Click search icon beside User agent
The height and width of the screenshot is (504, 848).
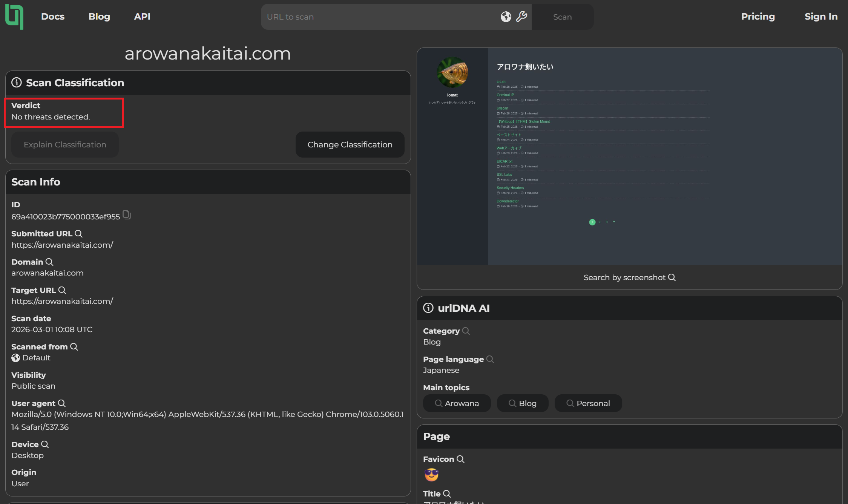pos(62,403)
